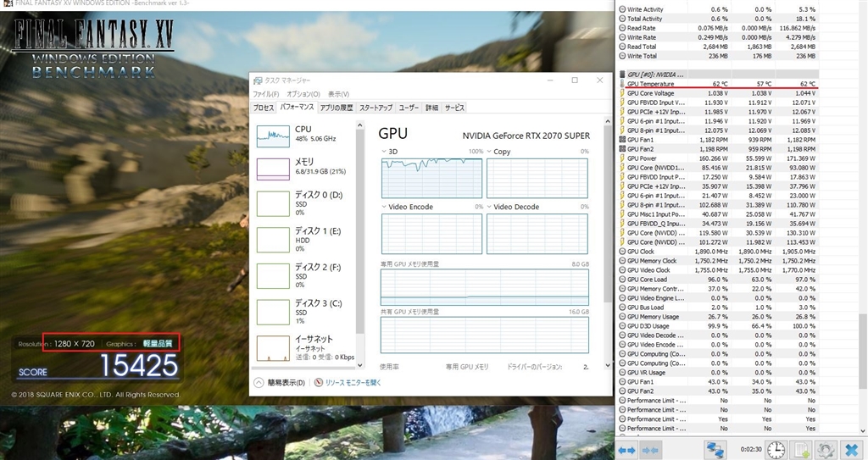The width and height of the screenshot is (868, 460).
Task: Select CPU in the performance sidebar
Action: (303, 135)
